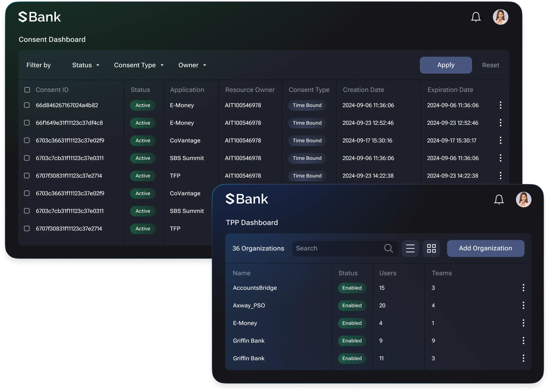Expand the Status filter dropdown
The image size is (549, 392).
(x=86, y=65)
